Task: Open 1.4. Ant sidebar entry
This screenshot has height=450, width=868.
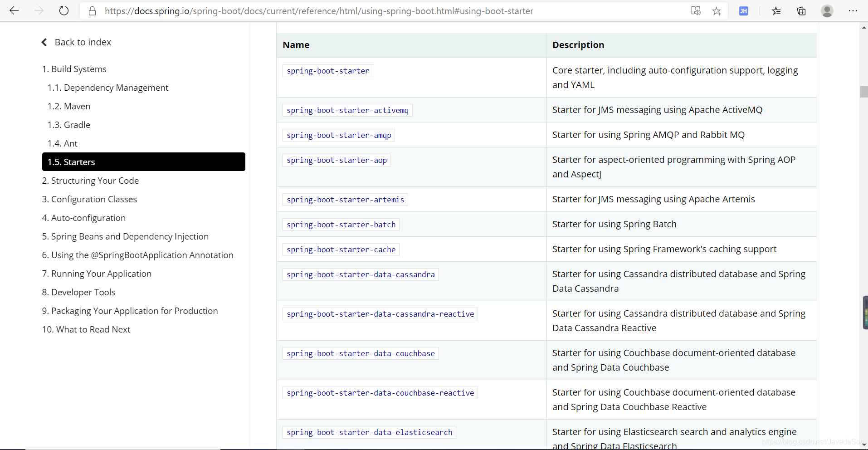Action: pos(63,143)
